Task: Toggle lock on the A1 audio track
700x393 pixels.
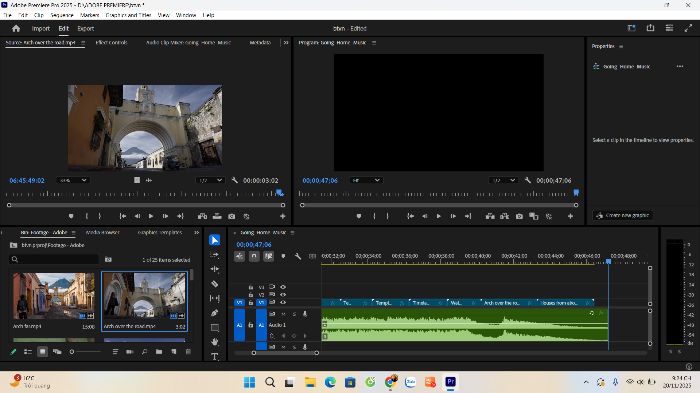Action: 250,325
